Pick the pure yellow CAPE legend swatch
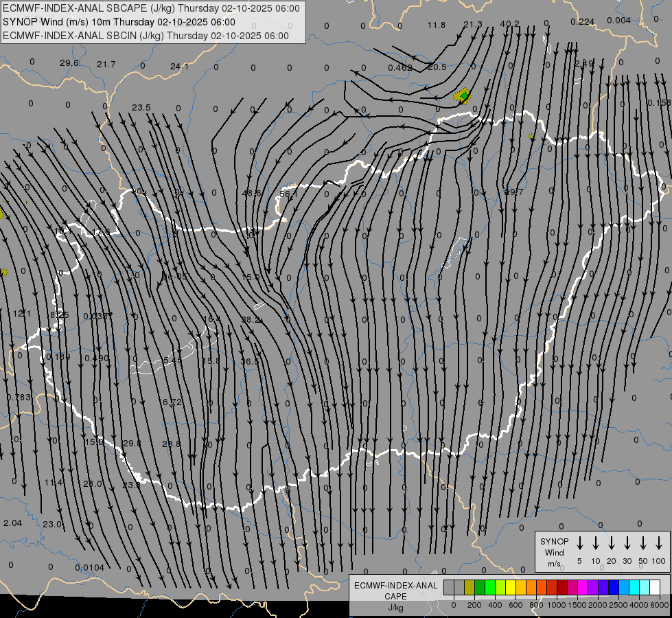Image resolution: width=672 pixels, height=618 pixels. 511,587
